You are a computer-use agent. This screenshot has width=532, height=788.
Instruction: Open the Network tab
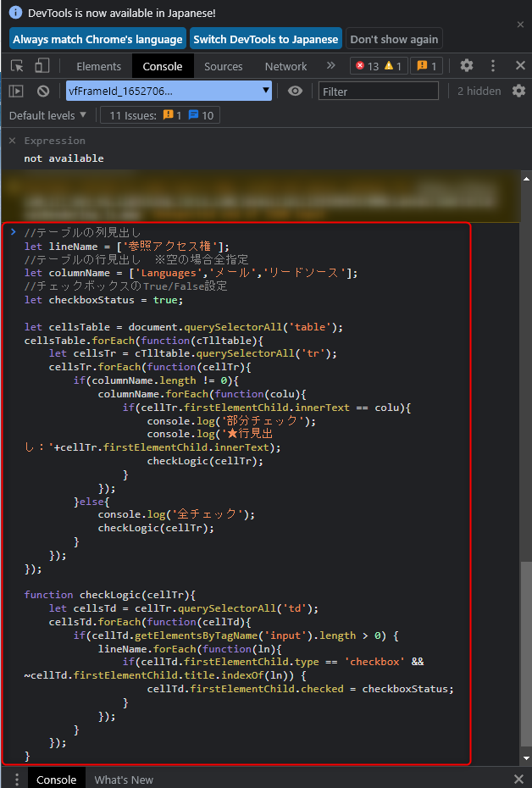[285, 66]
